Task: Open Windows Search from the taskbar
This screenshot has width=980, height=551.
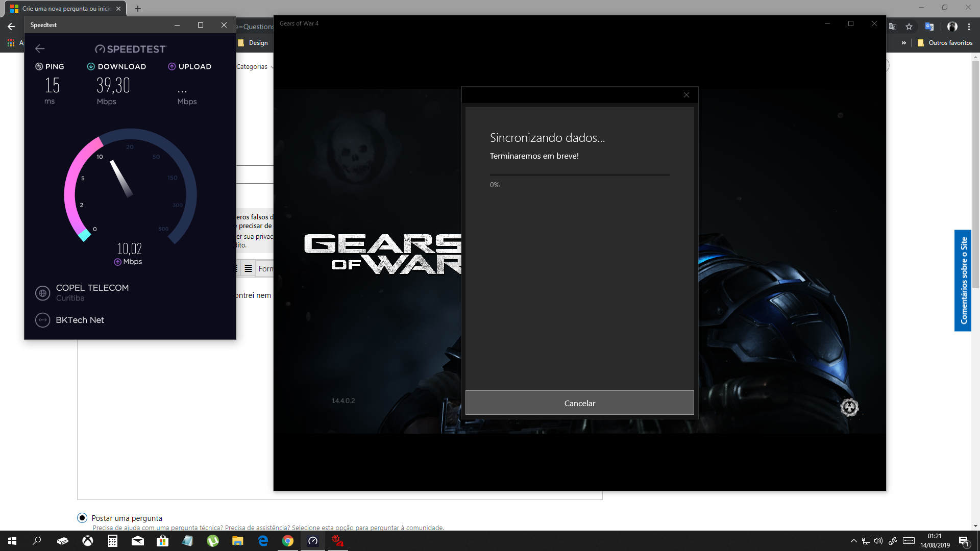Action: click(x=37, y=541)
